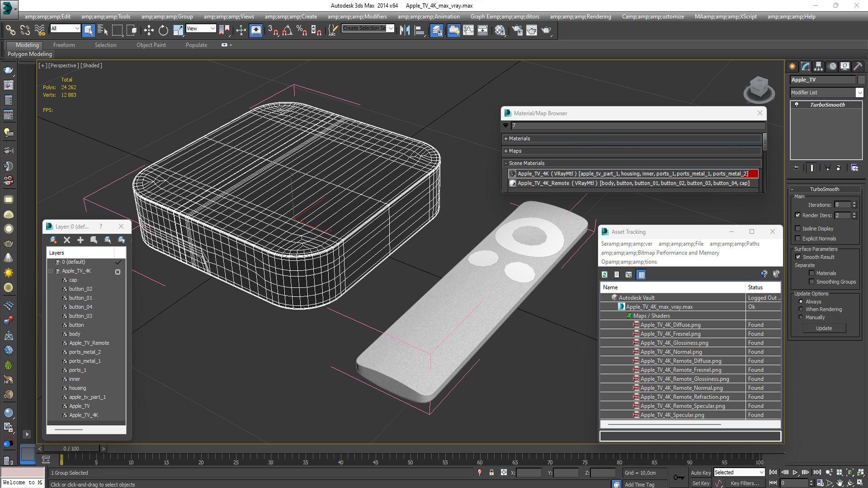Toggle the 3D Snaps icon
The height and width of the screenshot is (488, 868).
(273, 30)
